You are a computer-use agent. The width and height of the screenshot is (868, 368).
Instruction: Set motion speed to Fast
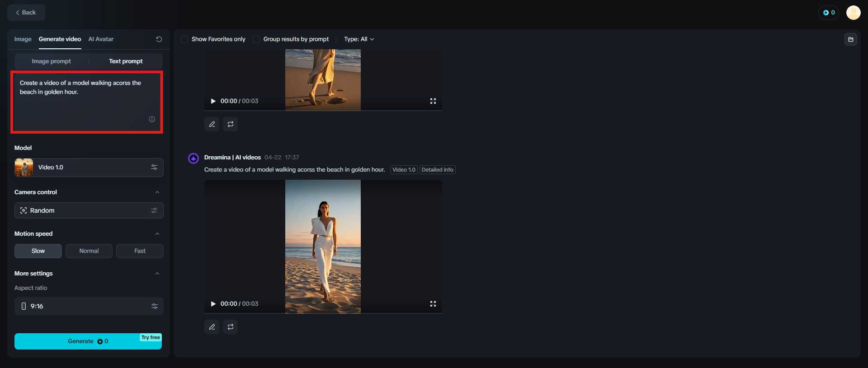pyautogui.click(x=140, y=251)
